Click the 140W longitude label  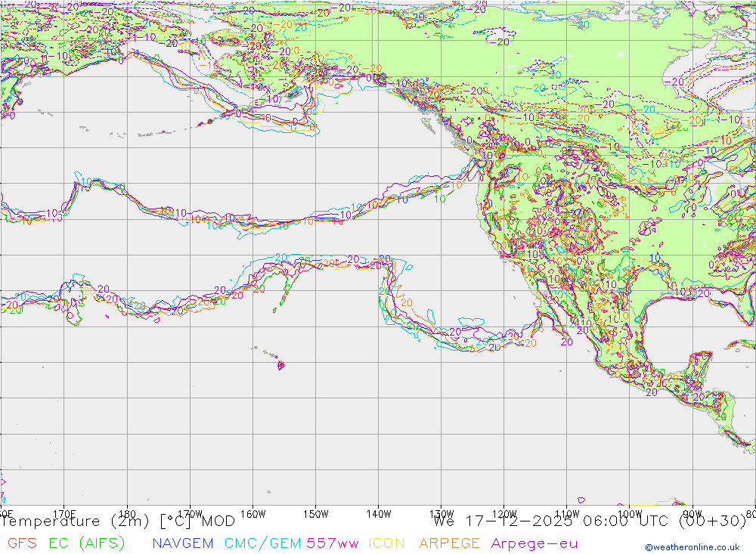click(x=379, y=513)
